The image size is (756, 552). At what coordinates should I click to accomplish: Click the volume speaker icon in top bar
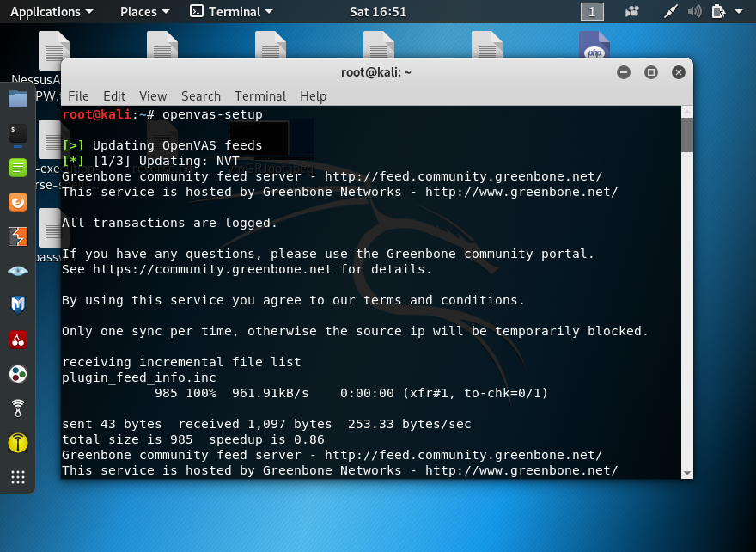(x=694, y=11)
